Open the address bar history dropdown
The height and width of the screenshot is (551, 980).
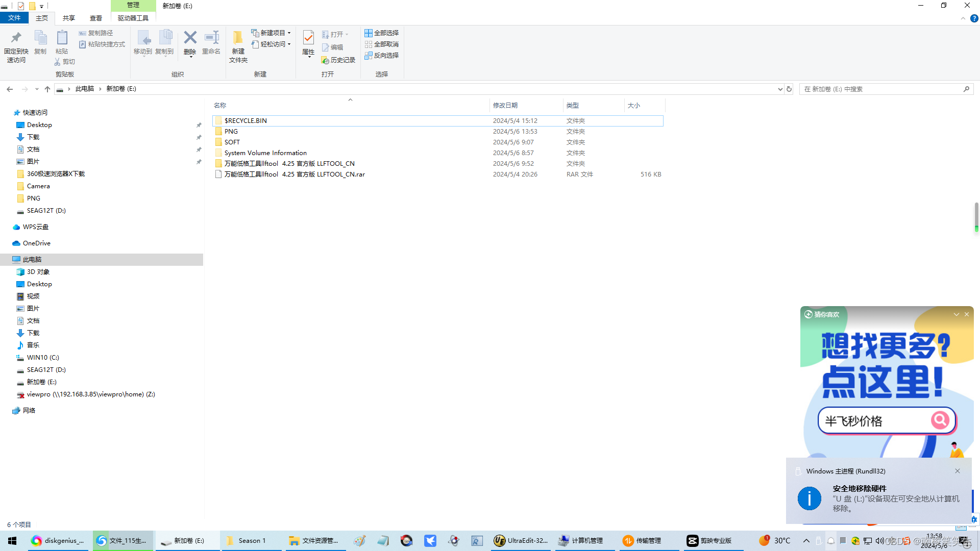[x=780, y=89]
